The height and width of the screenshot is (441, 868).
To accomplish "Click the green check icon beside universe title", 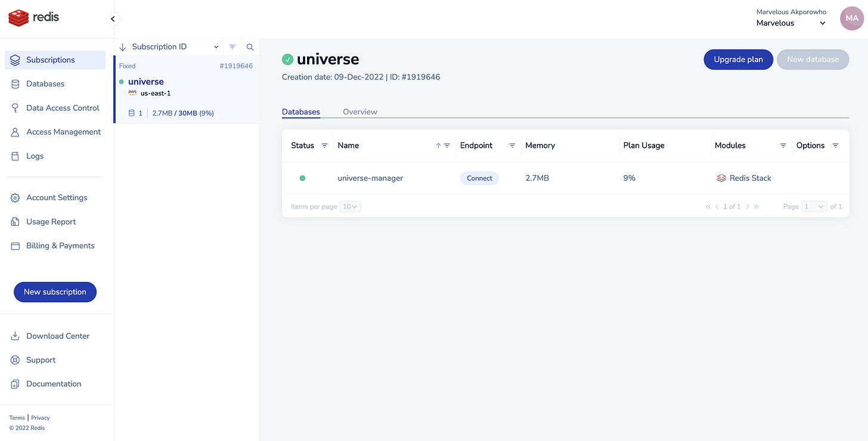I will [288, 59].
